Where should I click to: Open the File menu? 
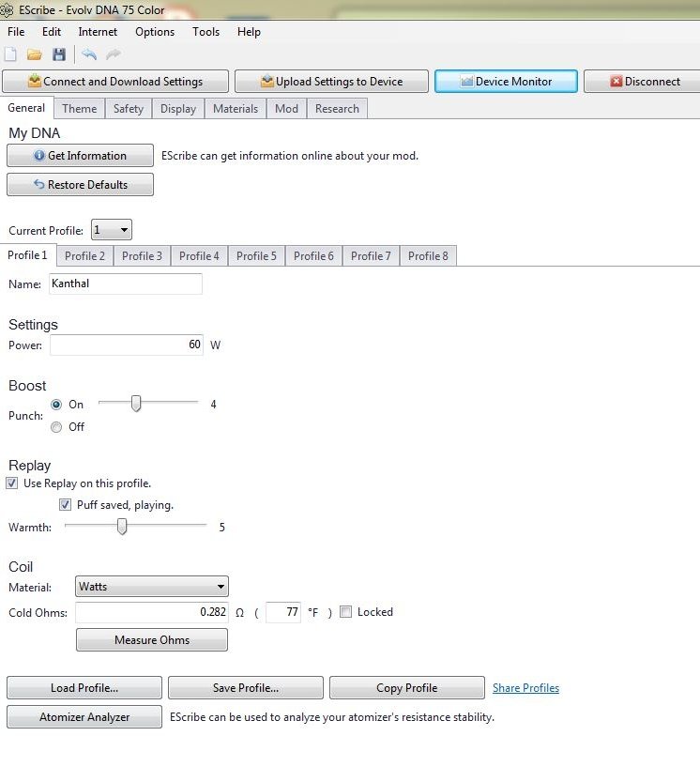pyautogui.click(x=16, y=32)
